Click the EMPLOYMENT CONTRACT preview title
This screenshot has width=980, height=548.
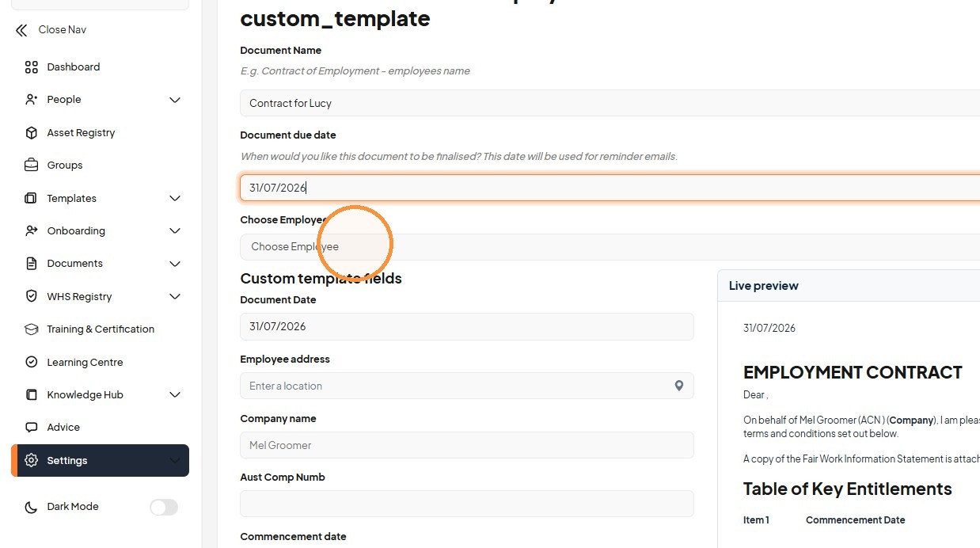tap(853, 372)
